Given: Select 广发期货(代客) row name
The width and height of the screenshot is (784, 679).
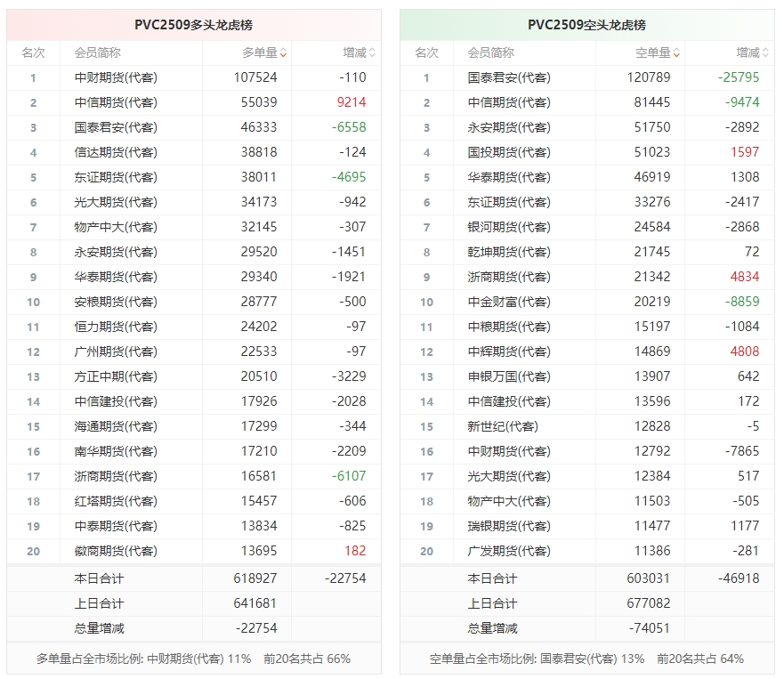Looking at the screenshot, I should 509,551.
